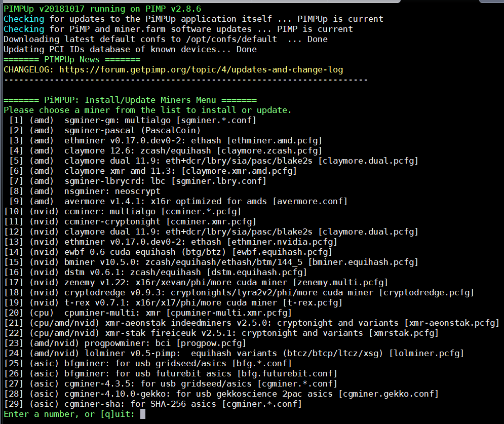Select line [9] avermore v1.4.1
The image size is (504, 424).
(x=178, y=202)
